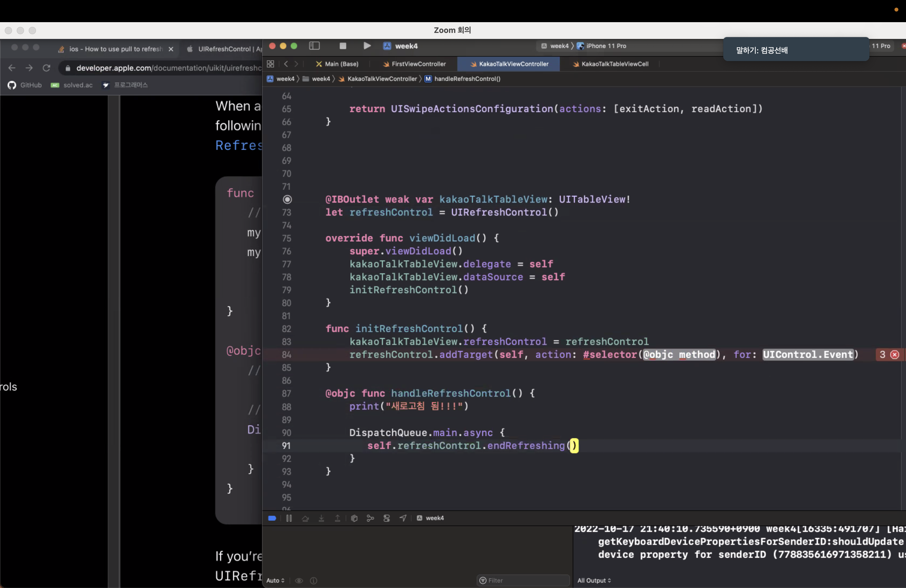Close the 'ios - How to use pull to refresh' browser tab
Viewport: 906px width, 588px height.
coord(171,49)
